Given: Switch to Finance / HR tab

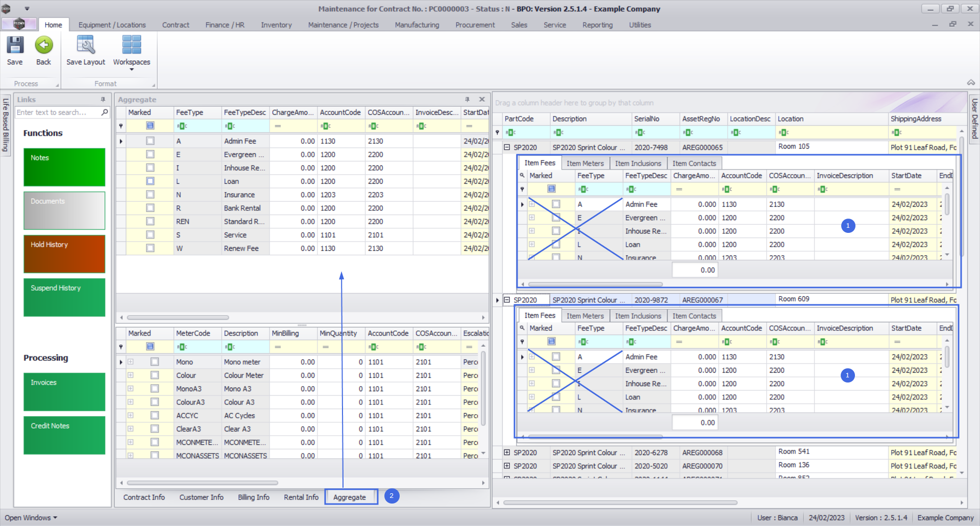Looking at the screenshot, I should pos(225,25).
